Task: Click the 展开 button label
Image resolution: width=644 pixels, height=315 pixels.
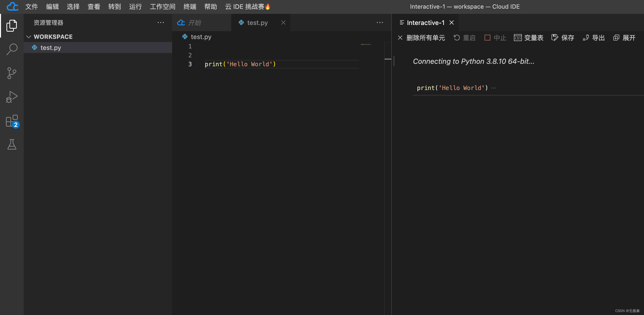Action: [x=629, y=38]
